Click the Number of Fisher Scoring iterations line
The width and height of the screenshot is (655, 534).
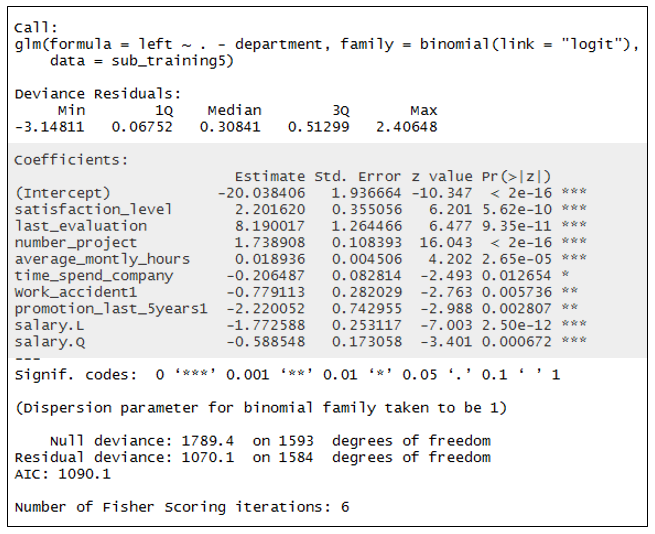pos(182,507)
